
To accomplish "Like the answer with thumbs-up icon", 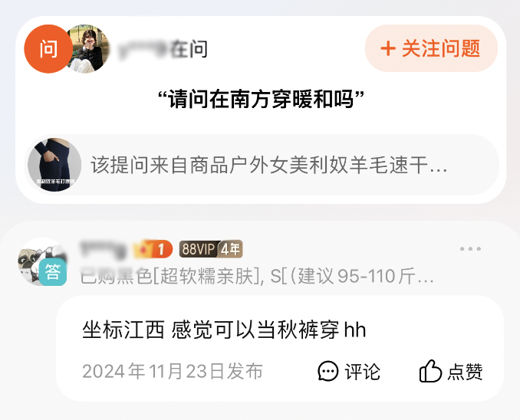I will [x=430, y=371].
